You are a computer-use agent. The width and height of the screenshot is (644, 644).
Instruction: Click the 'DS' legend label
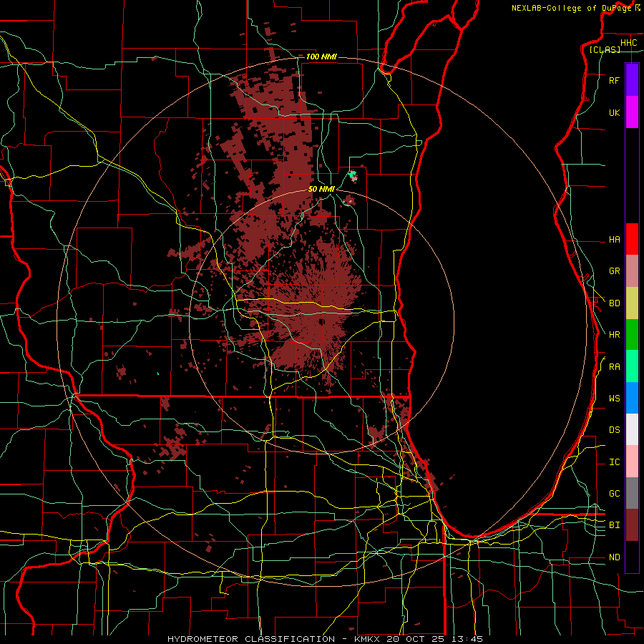614,430
